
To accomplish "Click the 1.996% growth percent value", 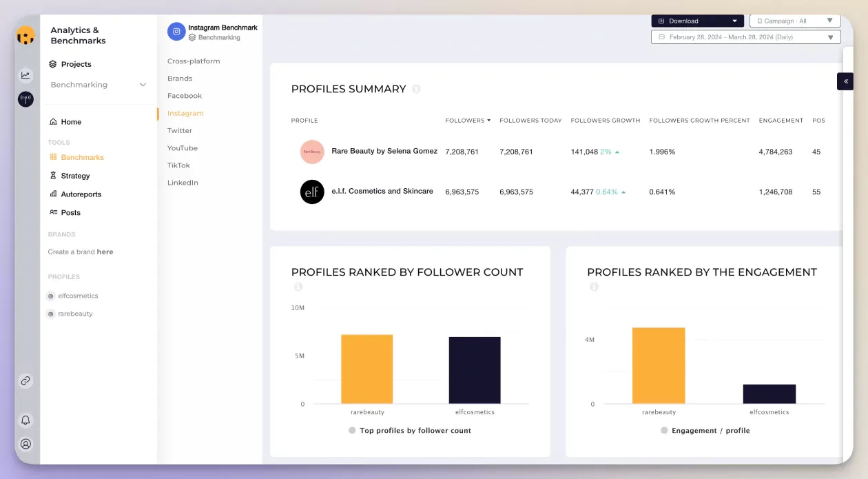I will [662, 152].
